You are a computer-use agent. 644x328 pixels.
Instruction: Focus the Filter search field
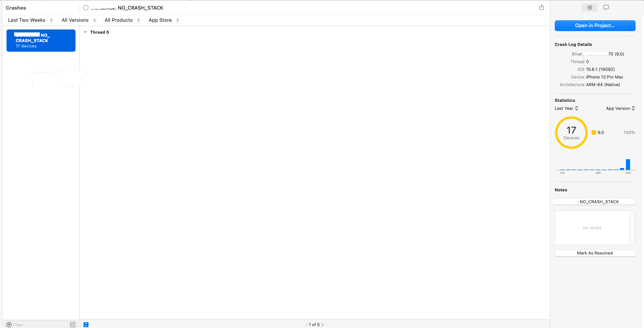41,325
